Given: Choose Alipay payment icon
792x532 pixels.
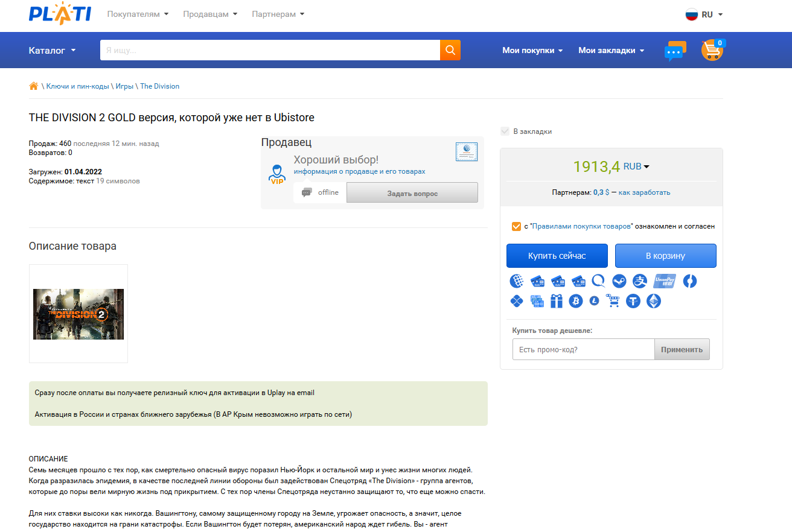Looking at the screenshot, I should 640,281.
